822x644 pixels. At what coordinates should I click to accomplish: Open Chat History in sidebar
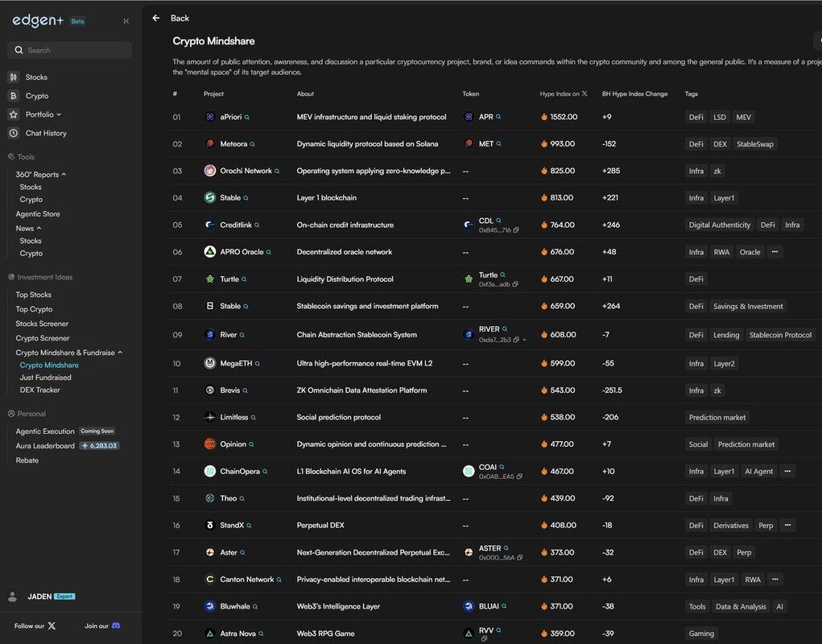(x=46, y=133)
